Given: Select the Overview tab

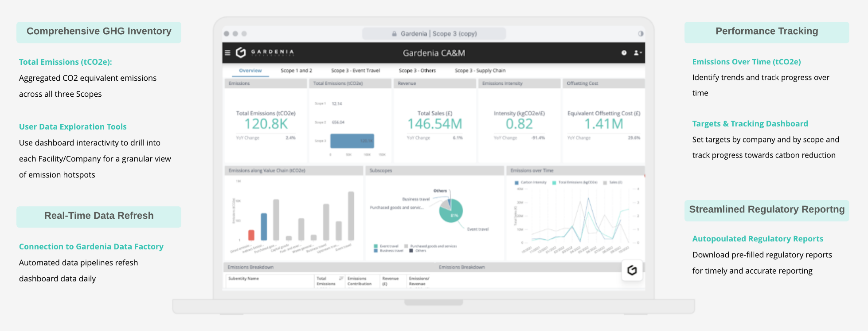Looking at the screenshot, I should tap(250, 71).
